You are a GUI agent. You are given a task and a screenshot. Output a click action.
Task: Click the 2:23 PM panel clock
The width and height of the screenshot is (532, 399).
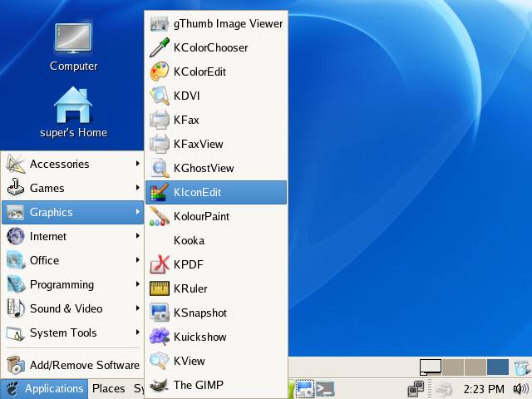coord(484,388)
